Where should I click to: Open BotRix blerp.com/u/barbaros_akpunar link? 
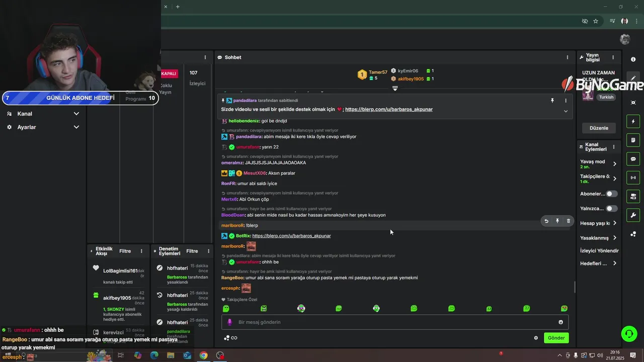pyautogui.click(x=291, y=236)
